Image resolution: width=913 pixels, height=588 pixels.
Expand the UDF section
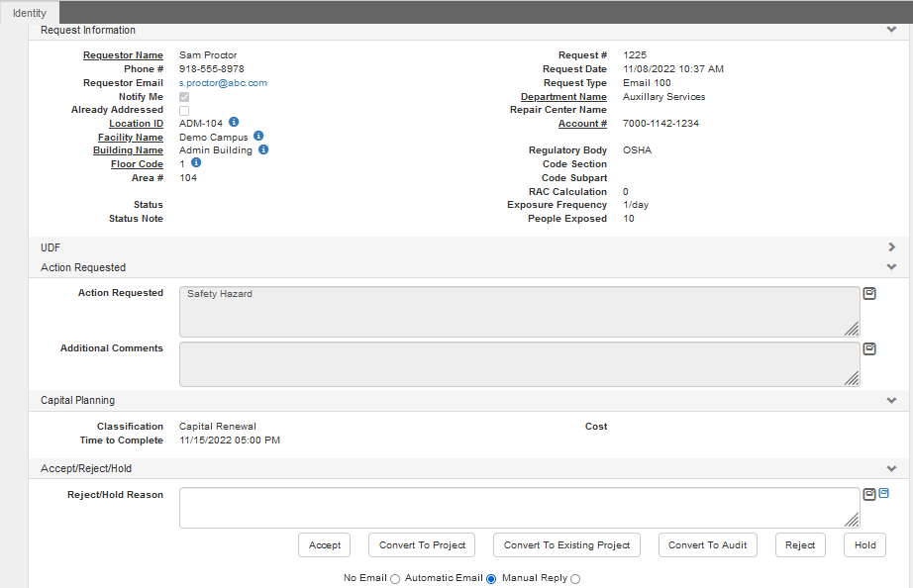[891, 246]
